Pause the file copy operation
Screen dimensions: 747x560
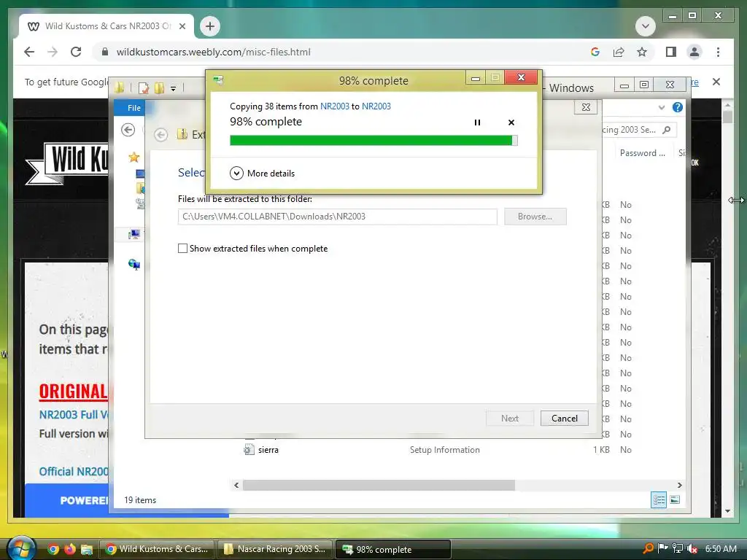[x=477, y=122]
